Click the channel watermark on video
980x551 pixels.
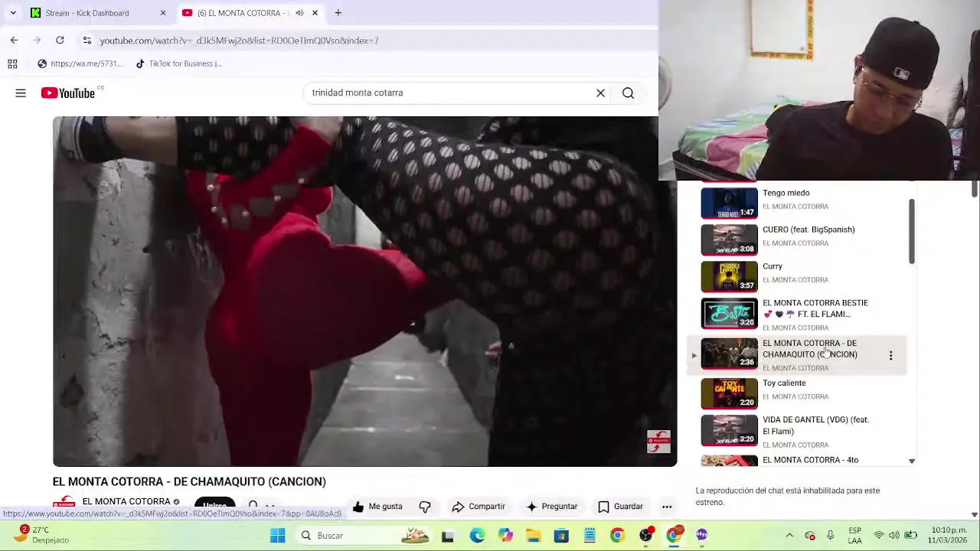point(658,442)
